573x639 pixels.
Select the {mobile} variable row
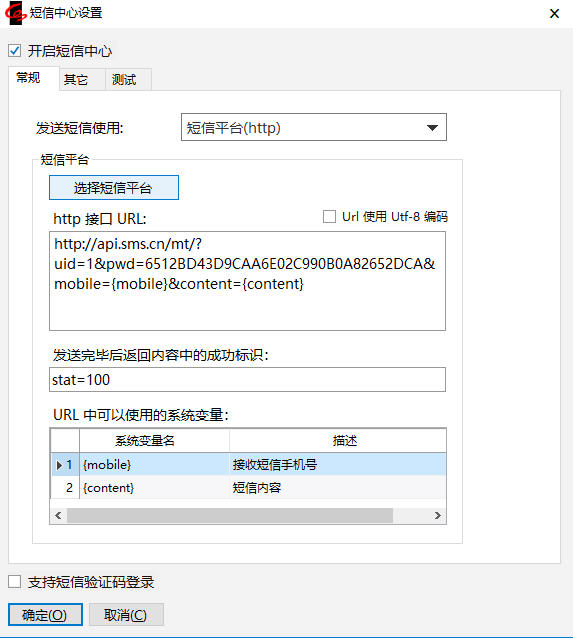click(248, 465)
